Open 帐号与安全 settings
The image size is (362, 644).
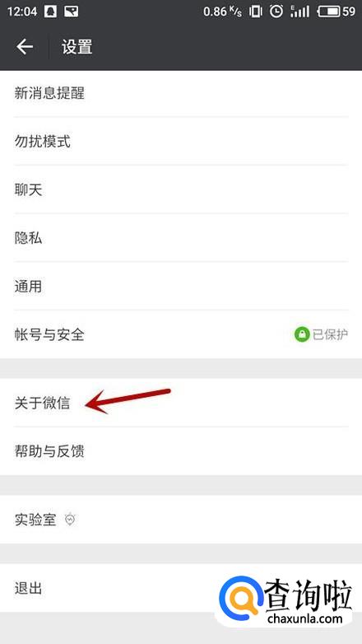[181, 334]
